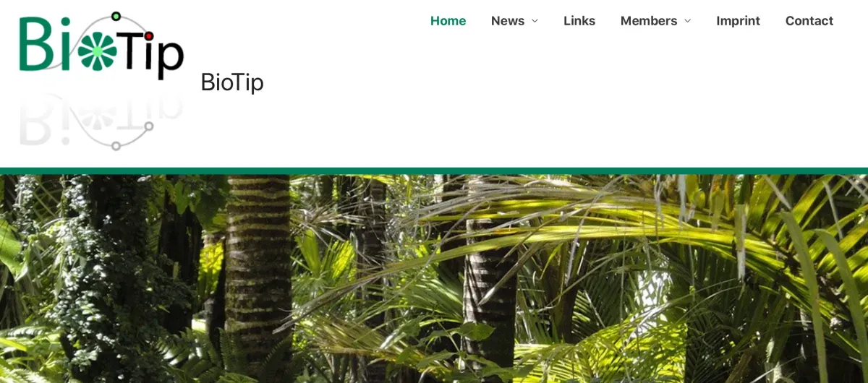Click the red dot on the logo's letter T

[x=148, y=35]
